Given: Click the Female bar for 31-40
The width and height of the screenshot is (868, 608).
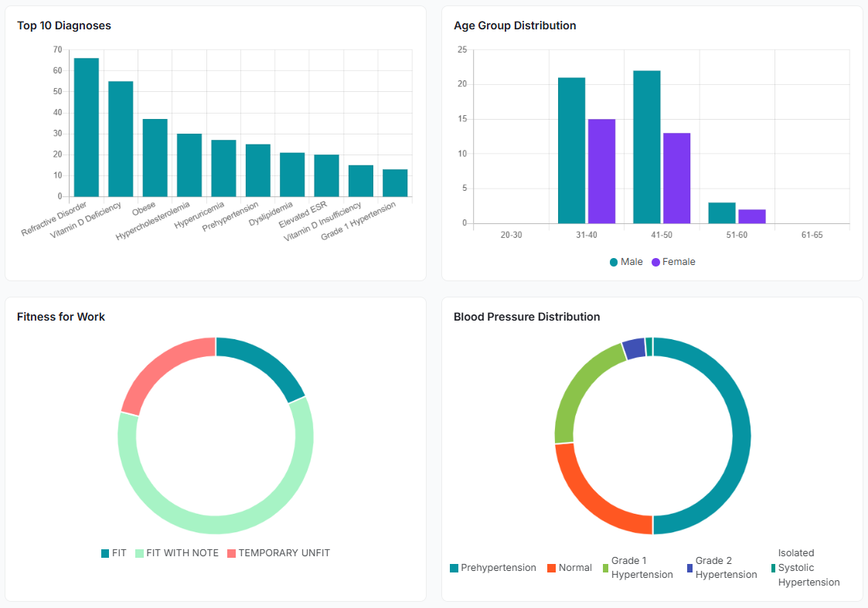Looking at the screenshot, I should click(601, 171).
